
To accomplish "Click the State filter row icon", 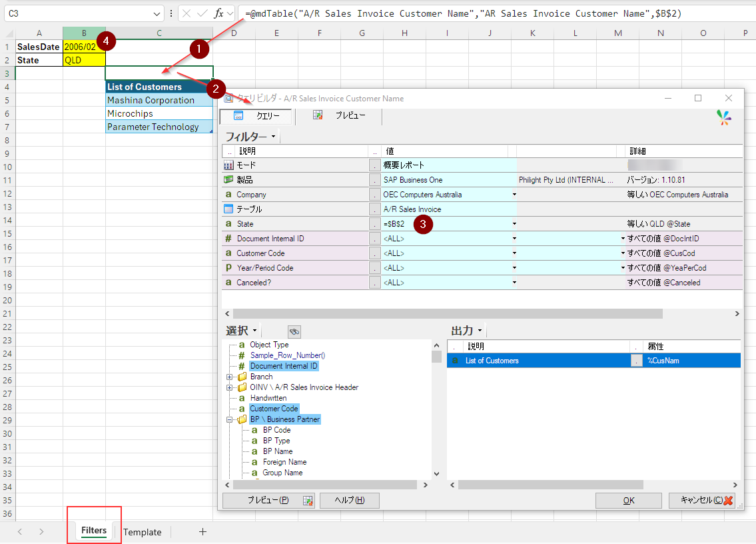I will pyautogui.click(x=228, y=223).
